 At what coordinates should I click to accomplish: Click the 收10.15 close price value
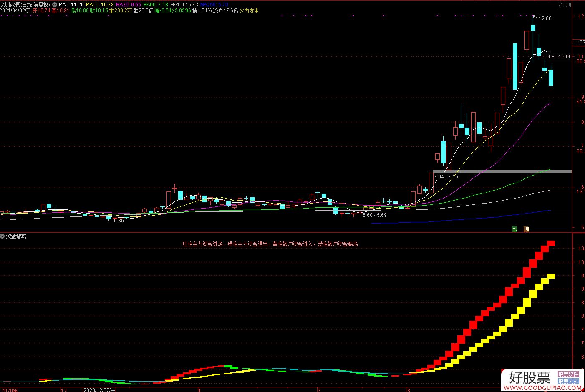tap(99, 10)
